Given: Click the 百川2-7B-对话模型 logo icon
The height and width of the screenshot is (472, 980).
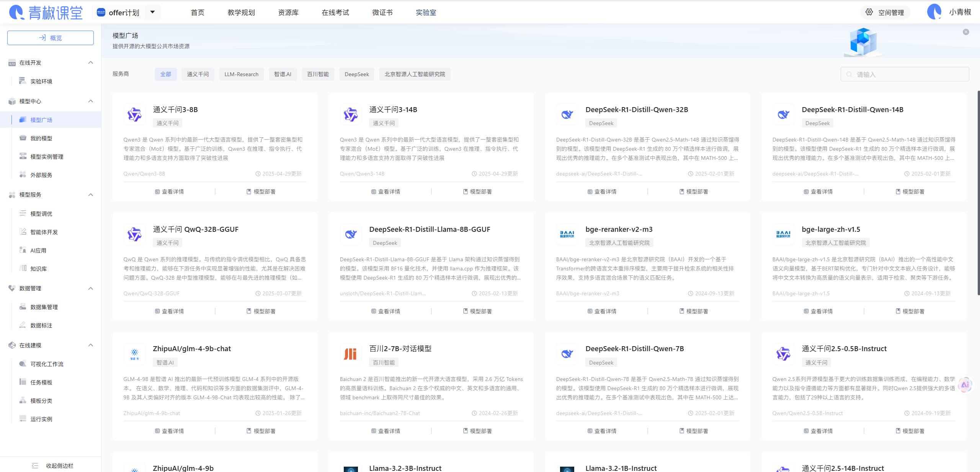Looking at the screenshot, I should pos(350,354).
